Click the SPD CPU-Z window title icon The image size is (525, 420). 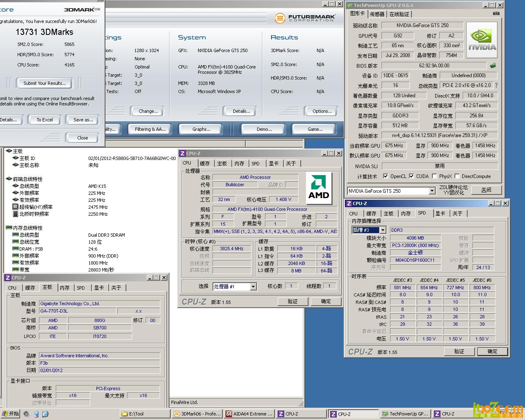tap(349, 203)
